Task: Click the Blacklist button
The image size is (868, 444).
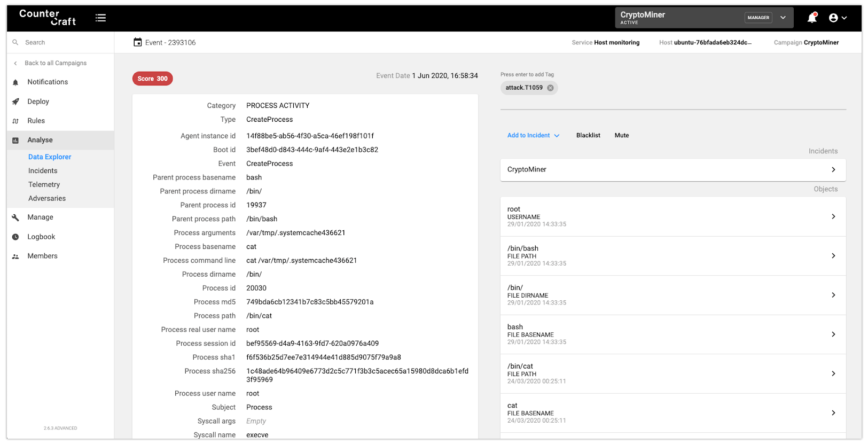Action: point(588,135)
